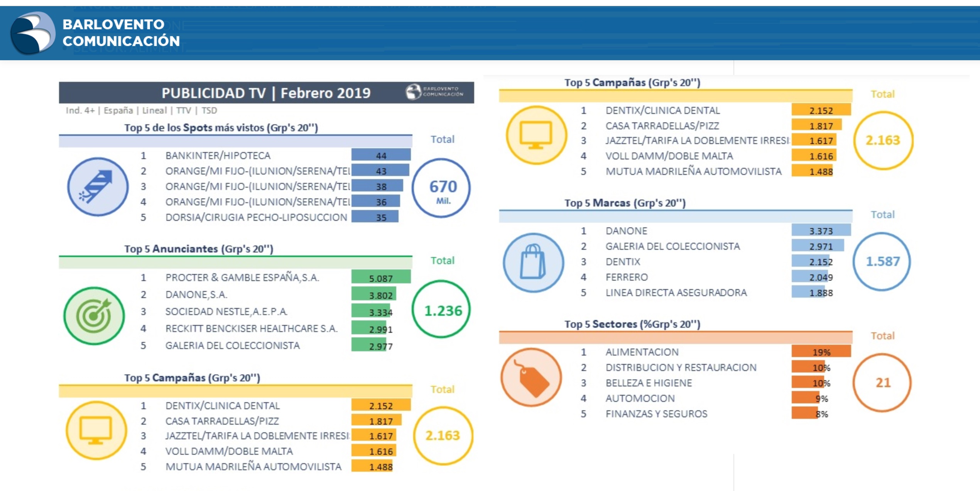
Task: Click the Top 5 de los Spots más vistos heading
Action: (x=221, y=127)
